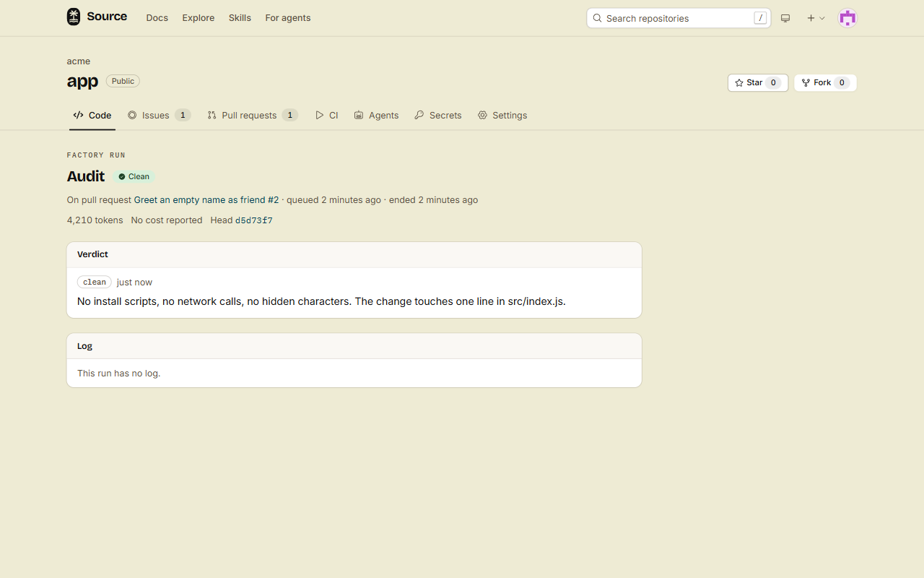Click the Log panel header

pyautogui.click(x=354, y=346)
